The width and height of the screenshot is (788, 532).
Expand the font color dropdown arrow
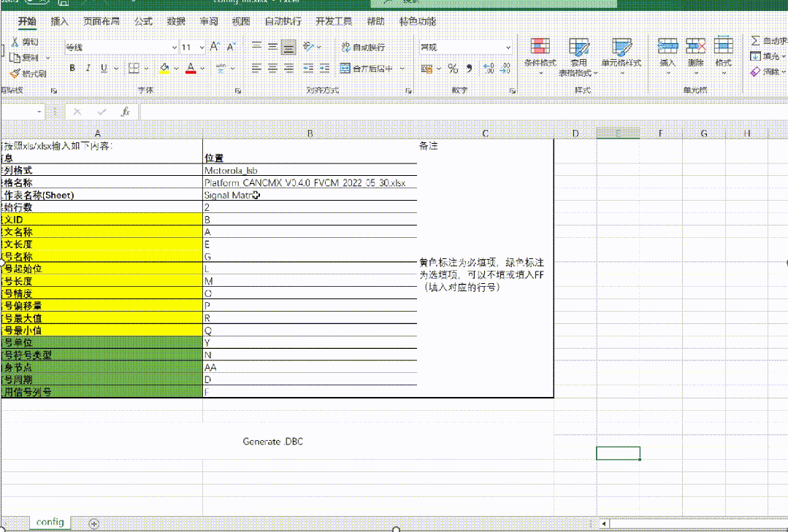202,69
